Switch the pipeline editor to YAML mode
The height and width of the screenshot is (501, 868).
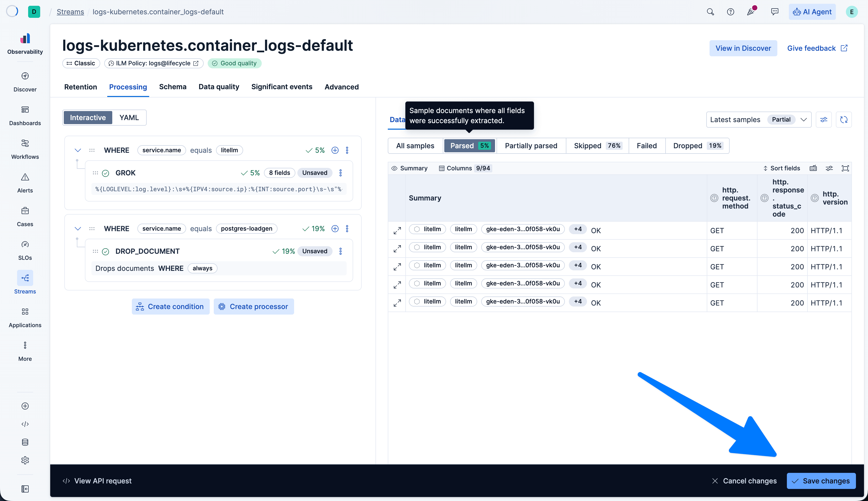tap(129, 117)
